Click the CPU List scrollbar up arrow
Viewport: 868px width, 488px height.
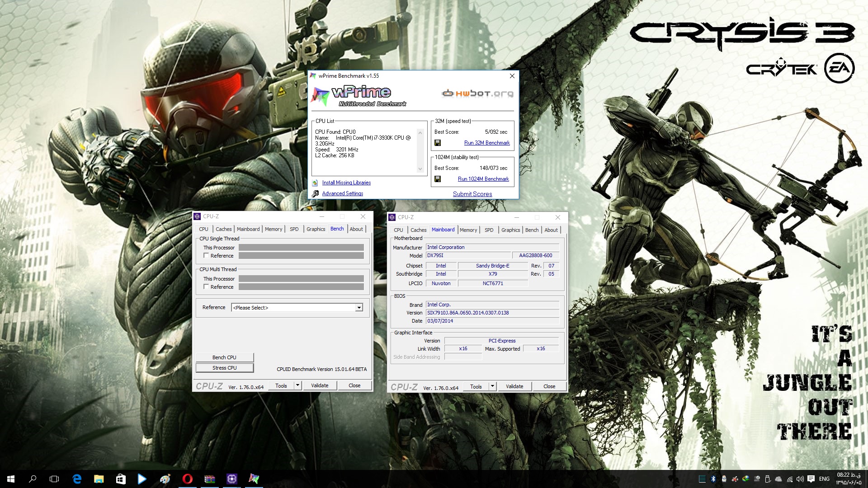(420, 133)
